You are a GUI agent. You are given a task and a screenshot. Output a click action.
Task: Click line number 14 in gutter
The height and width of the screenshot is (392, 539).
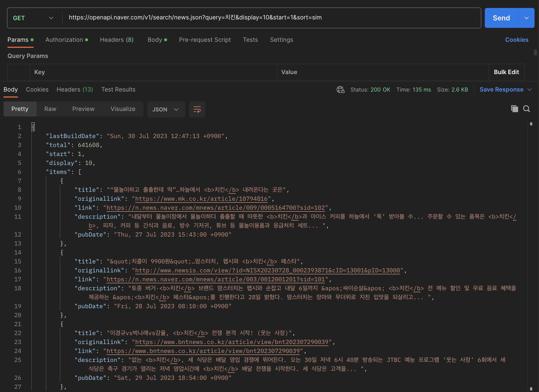tap(18, 252)
